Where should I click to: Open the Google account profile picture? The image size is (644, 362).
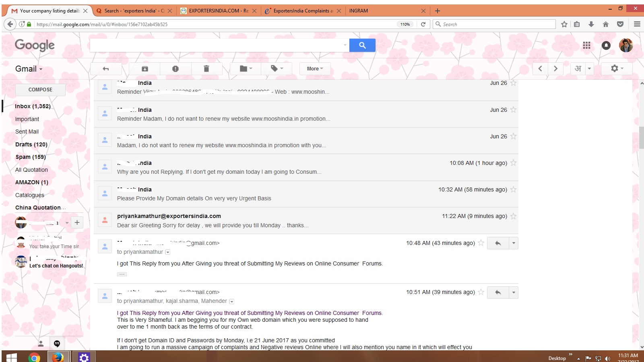click(626, 45)
